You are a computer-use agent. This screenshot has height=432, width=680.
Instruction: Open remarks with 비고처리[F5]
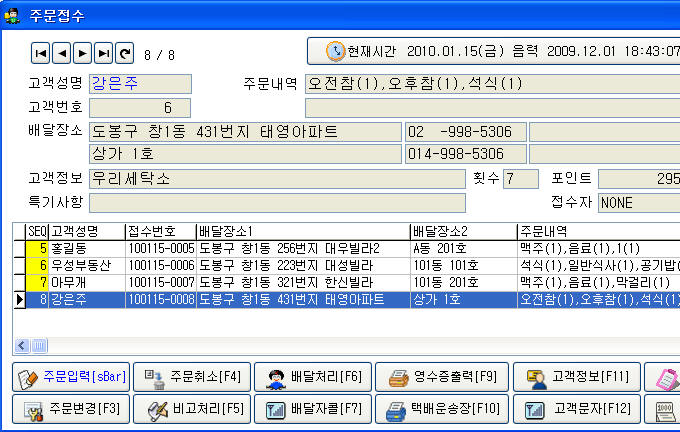[192, 409]
